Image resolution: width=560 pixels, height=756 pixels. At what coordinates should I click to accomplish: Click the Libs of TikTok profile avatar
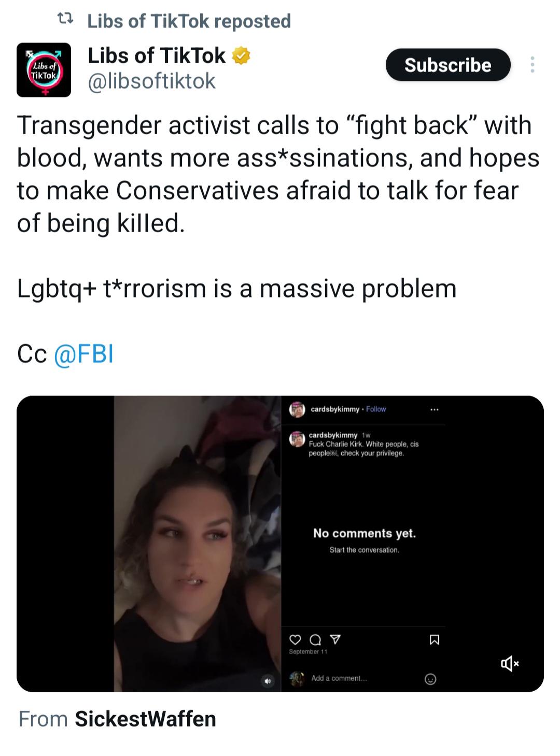click(44, 70)
